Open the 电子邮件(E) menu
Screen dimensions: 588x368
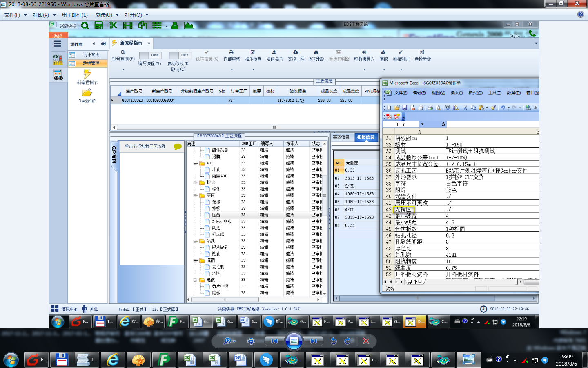(x=75, y=15)
